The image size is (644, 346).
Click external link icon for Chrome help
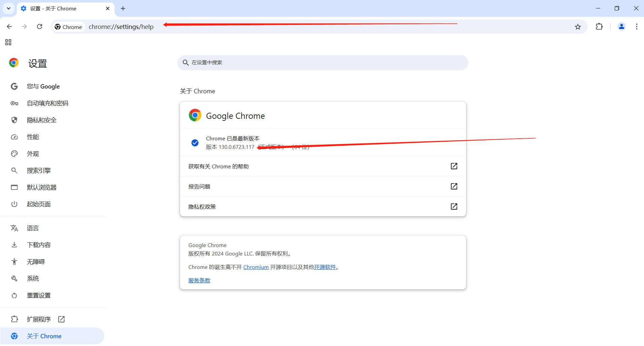click(x=454, y=166)
